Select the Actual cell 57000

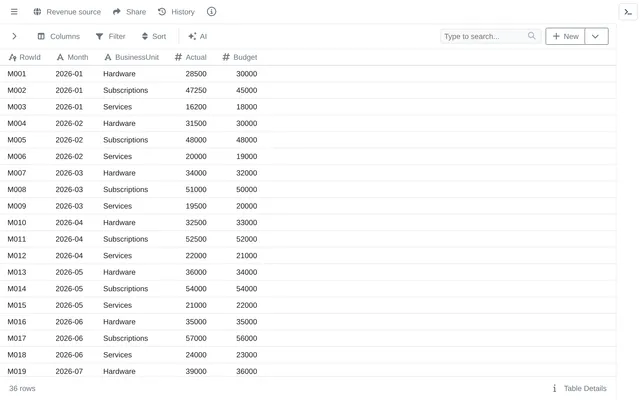click(196, 338)
